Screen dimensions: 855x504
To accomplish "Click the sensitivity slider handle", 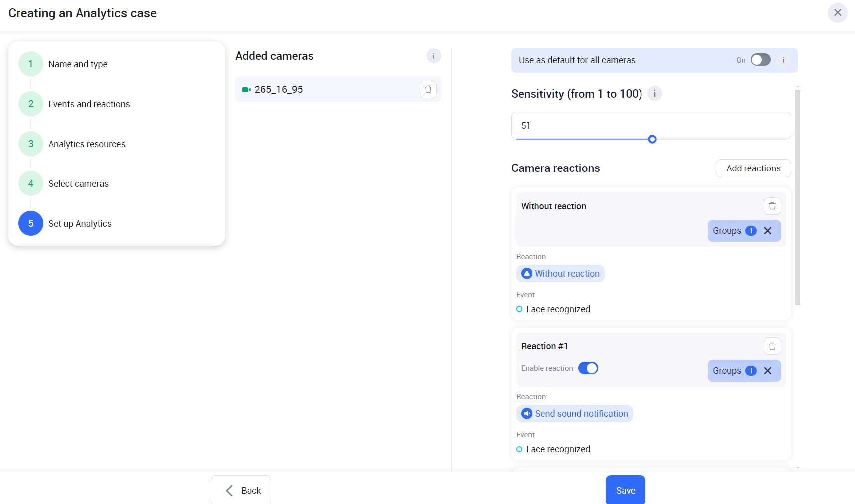I will tap(652, 139).
